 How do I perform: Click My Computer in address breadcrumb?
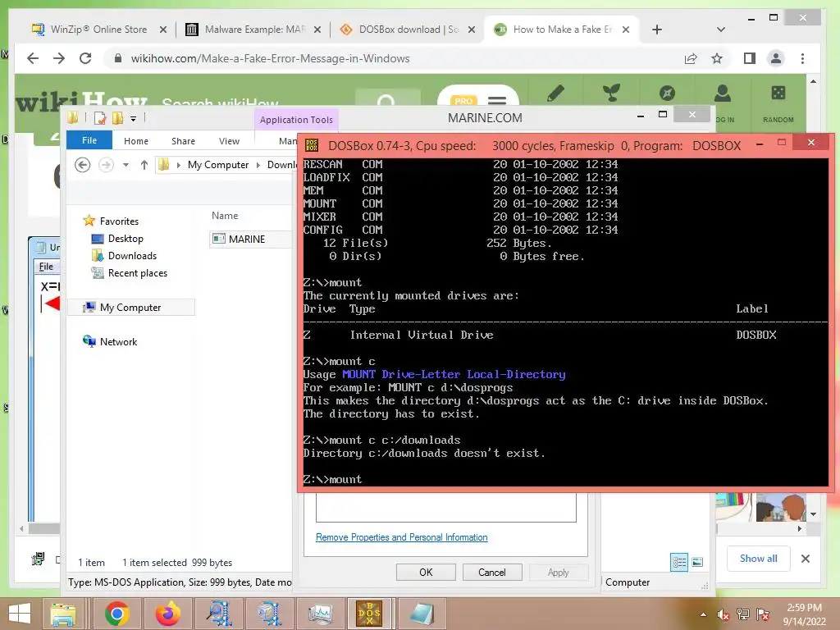218,164
